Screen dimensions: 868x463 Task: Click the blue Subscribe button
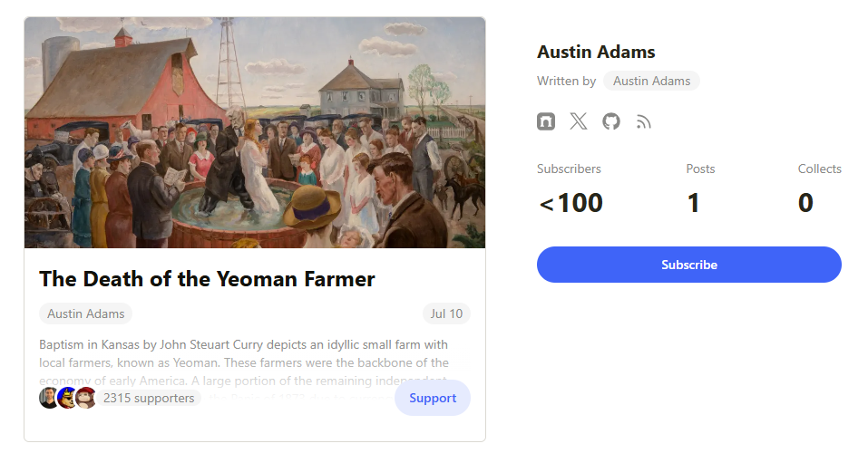(x=689, y=265)
